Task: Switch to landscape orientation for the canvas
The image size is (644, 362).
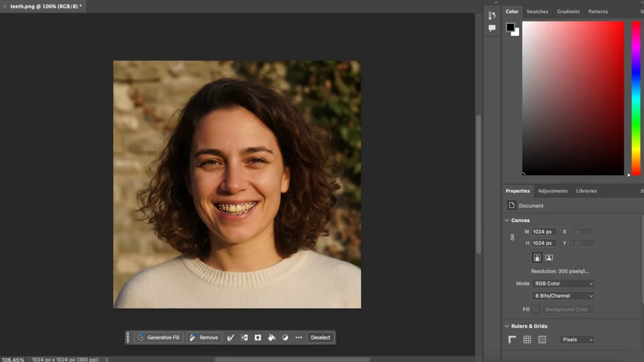Action: click(x=549, y=257)
